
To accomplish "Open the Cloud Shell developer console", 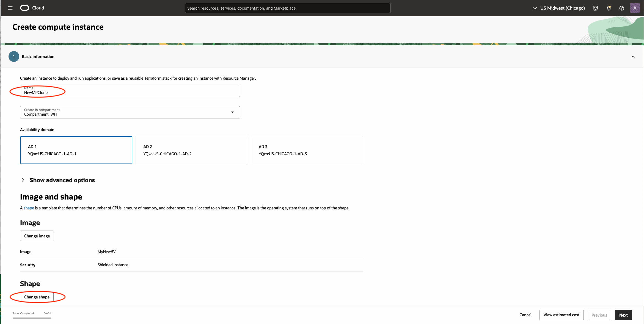I will click(595, 8).
